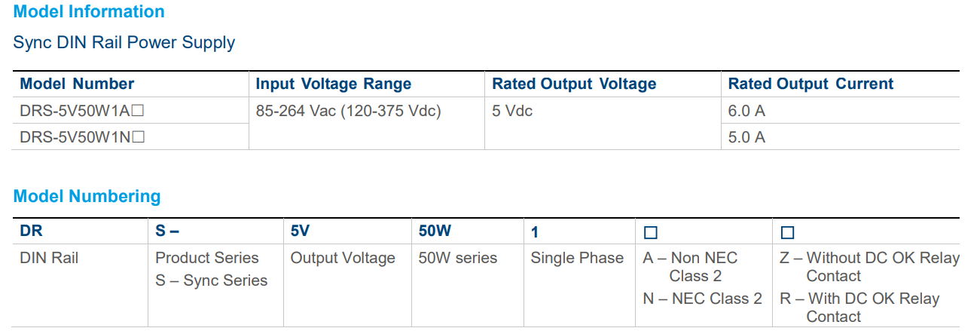Click the Model Number column header

[77, 84]
